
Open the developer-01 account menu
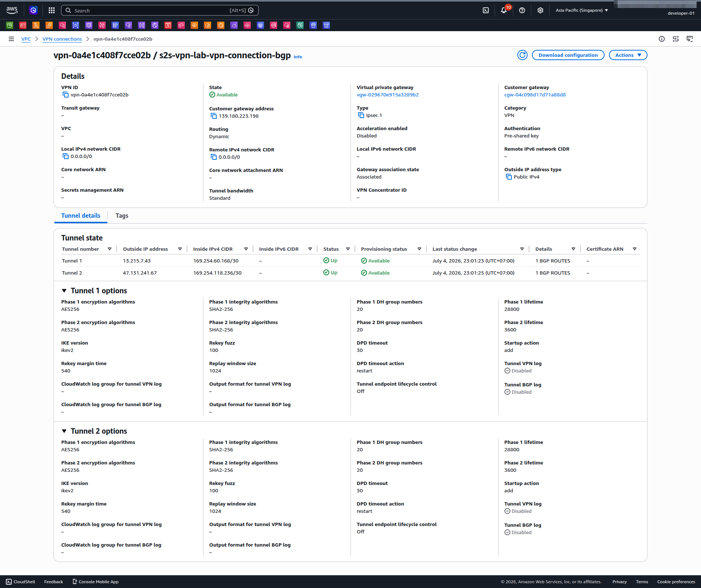(681, 13)
